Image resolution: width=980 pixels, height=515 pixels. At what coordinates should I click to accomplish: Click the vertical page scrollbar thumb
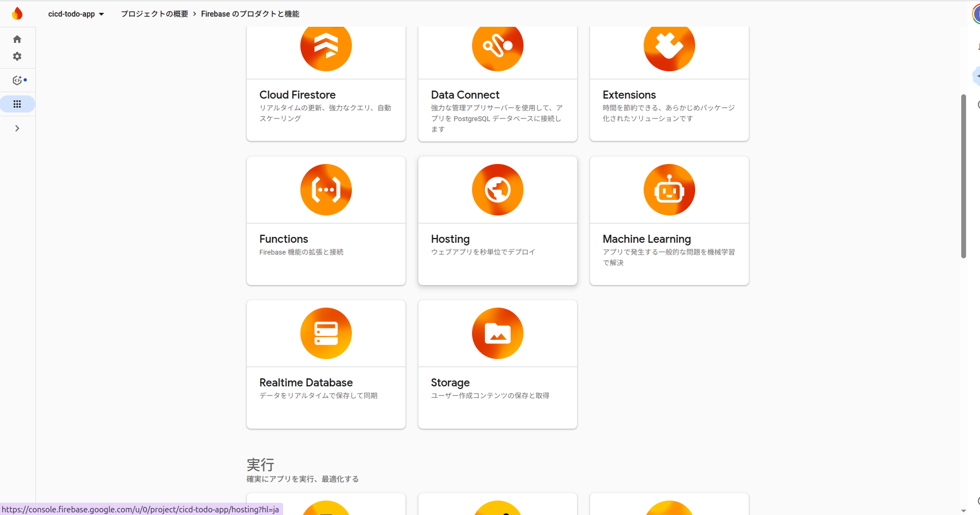coord(963,176)
